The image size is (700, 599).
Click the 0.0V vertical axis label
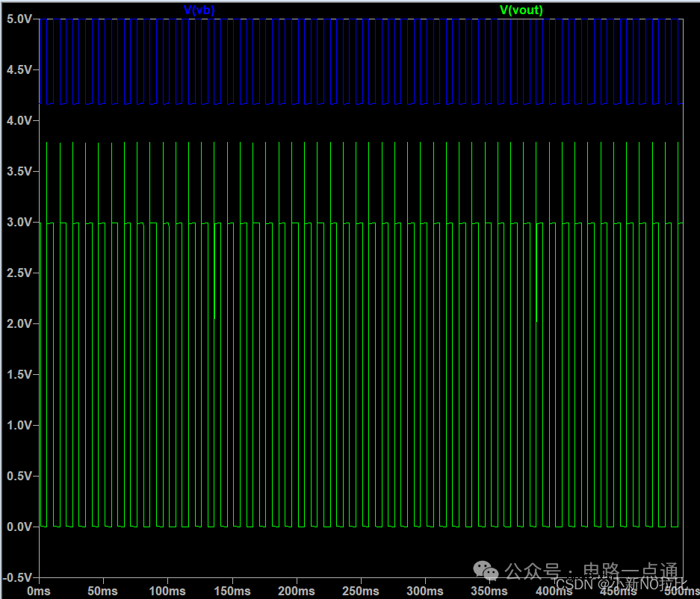point(19,527)
